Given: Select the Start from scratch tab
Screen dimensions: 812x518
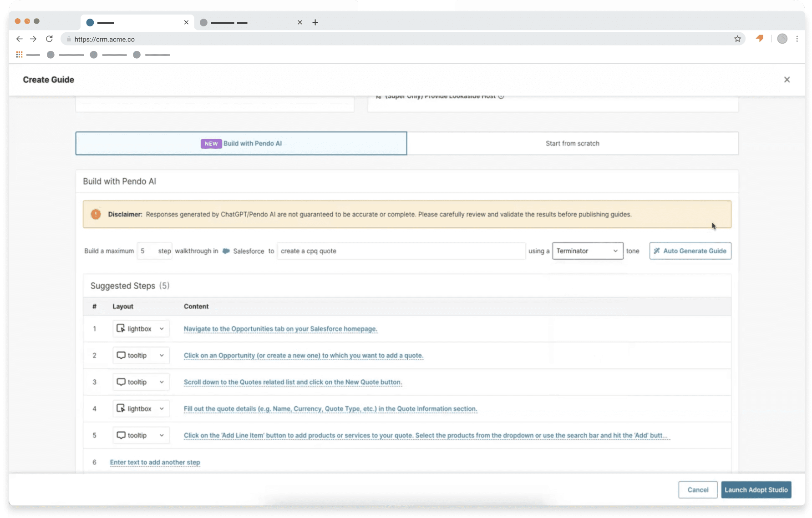Looking at the screenshot, I should click(x=573, y=143).
